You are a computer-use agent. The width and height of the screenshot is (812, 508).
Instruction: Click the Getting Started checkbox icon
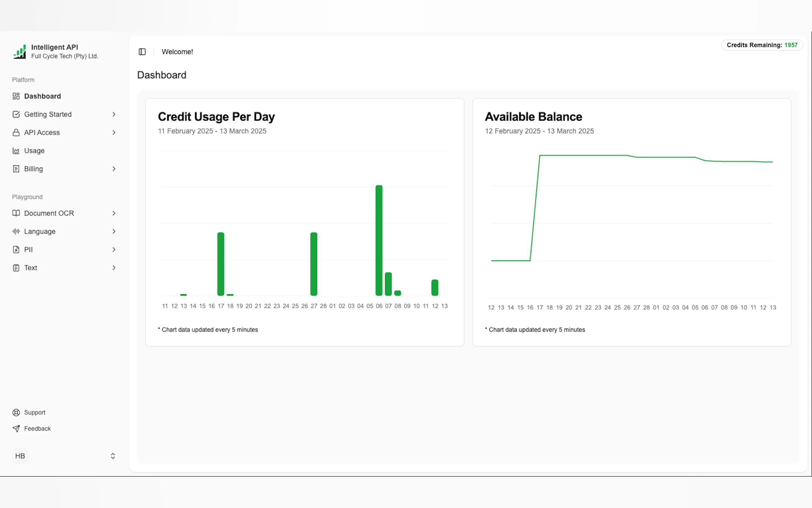tap(16, 114)
